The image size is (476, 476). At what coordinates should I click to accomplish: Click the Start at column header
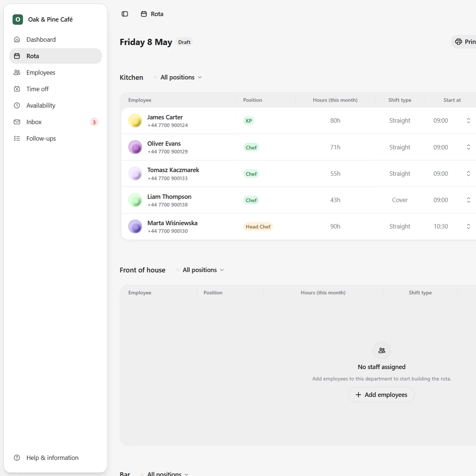452,100
